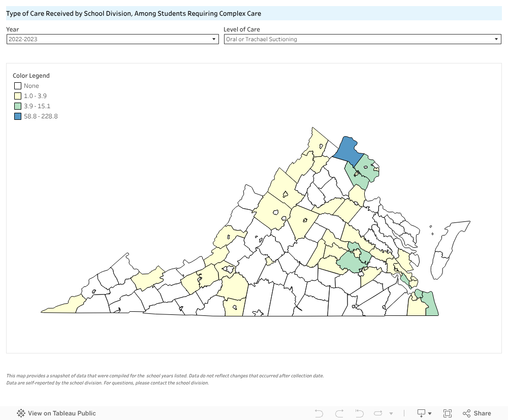Select the None legend swatch
The height and width of the screenshot is (420, 508).
coord(18,86)
